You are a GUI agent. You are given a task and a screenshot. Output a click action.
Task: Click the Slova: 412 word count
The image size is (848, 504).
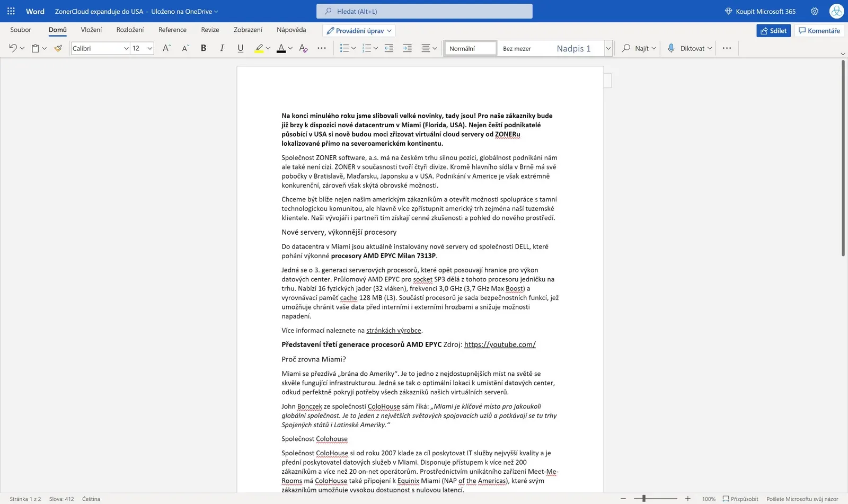pyautogui.click(x=61, y=499)
